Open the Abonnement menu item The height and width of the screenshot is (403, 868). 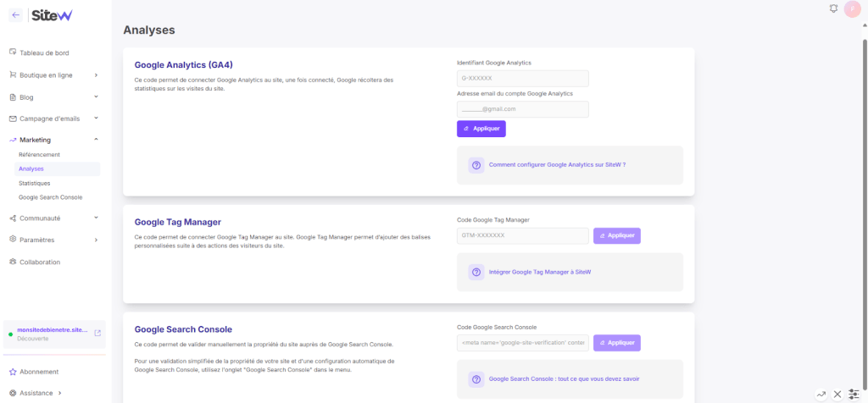(x=39, y=372)
